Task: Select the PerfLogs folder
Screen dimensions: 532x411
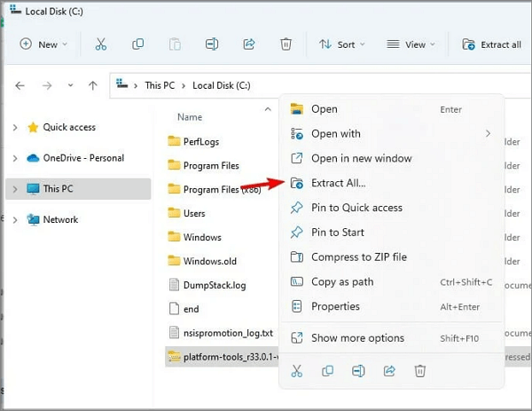Action: pos(201,142)
